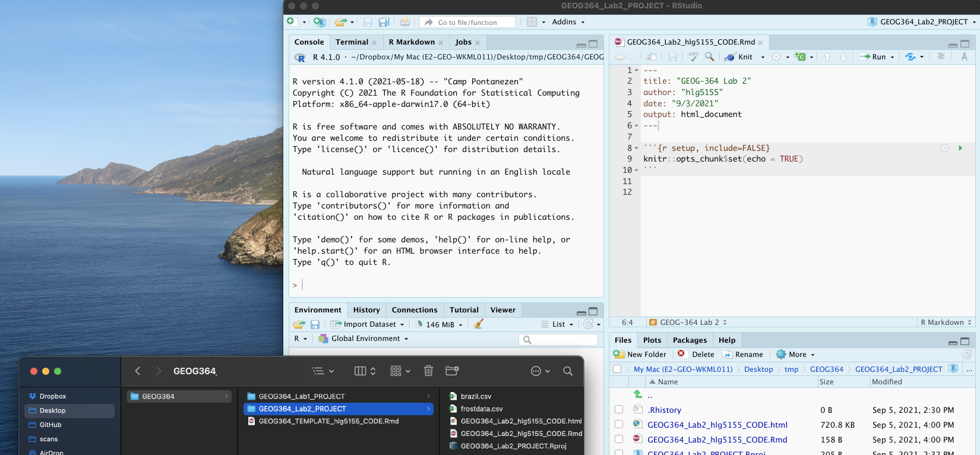Create a new project with the R cube icon
This screenshot has width=980, height=455.
(x=320, y=22)
